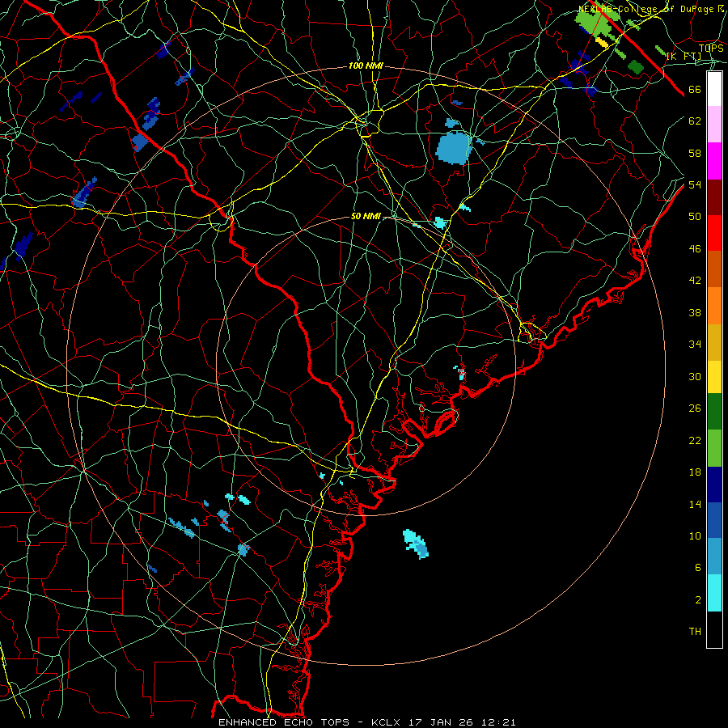
Task: Click the magenta legend swatch
Action: coord(714,161)
